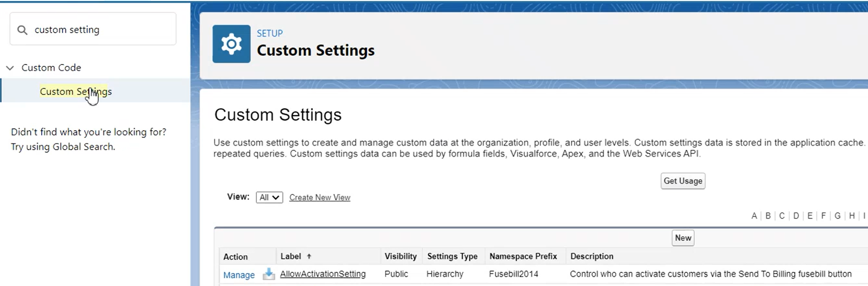Image resolution: width=868 pixels, height=286 pixels.
Task: Click the Hierarchy settings type cell
Action: [445, 274]
